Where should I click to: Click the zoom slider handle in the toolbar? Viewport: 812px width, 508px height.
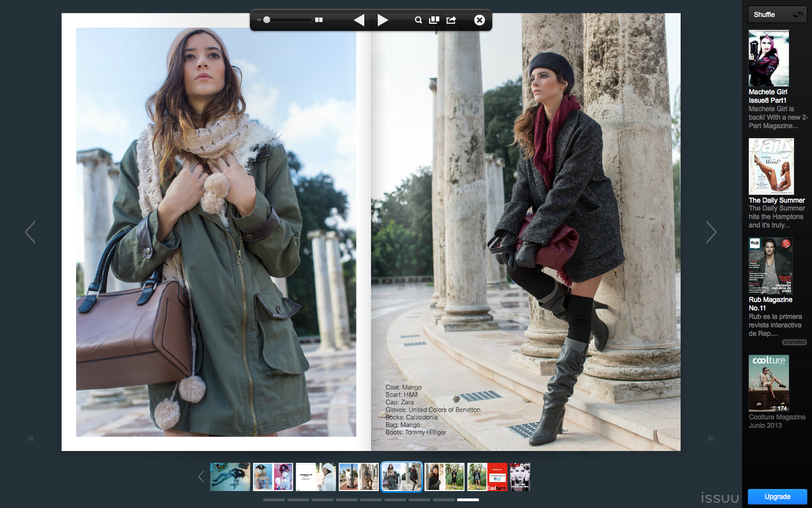coord(267,20)
